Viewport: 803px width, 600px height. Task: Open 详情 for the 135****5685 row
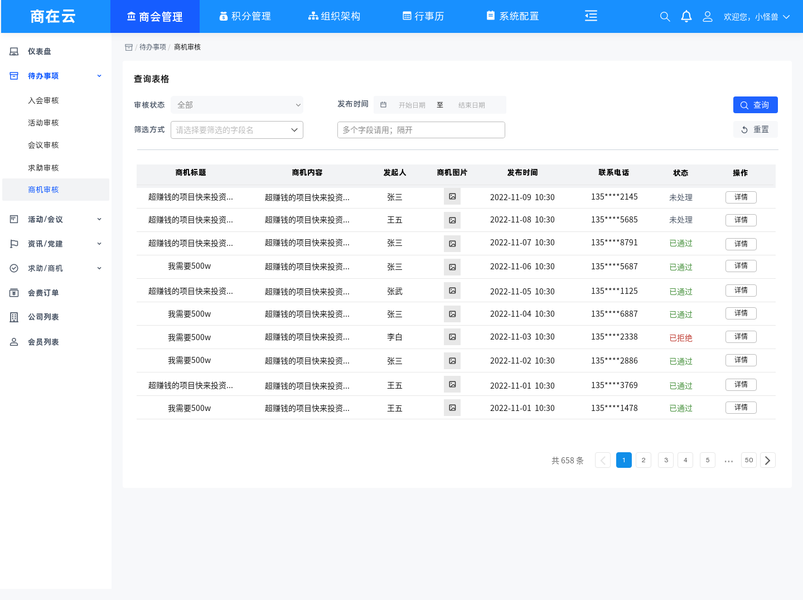tap(741, 220)
